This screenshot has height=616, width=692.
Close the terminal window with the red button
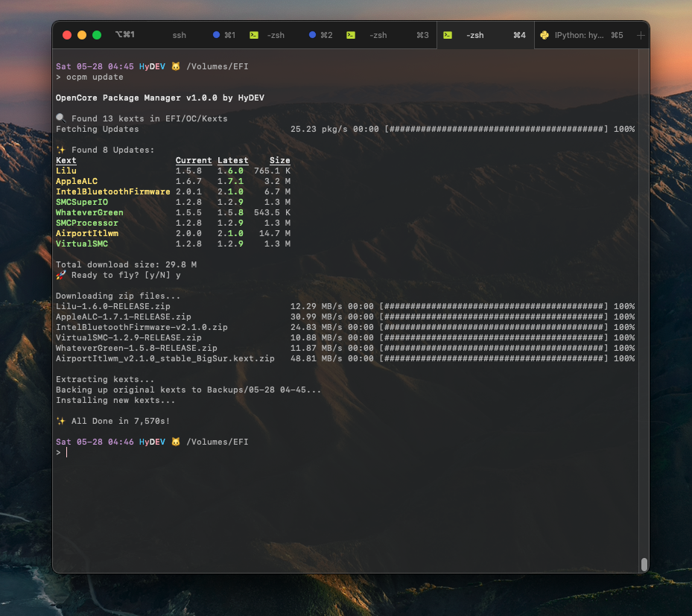click(67, 35)
